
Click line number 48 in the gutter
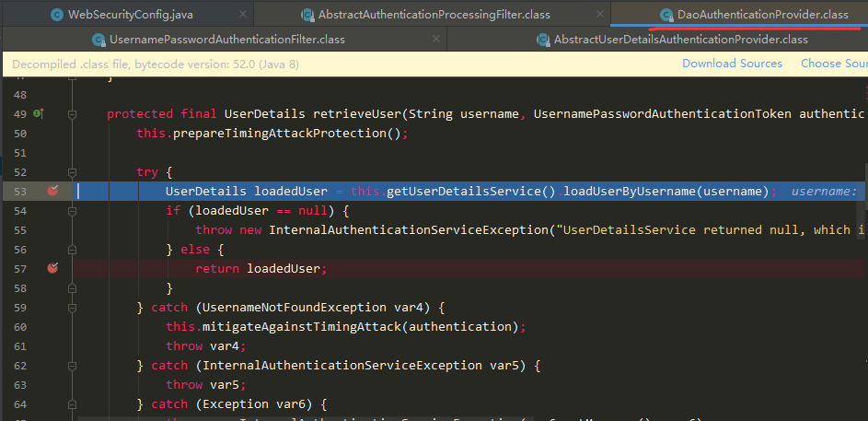[19, 95]
